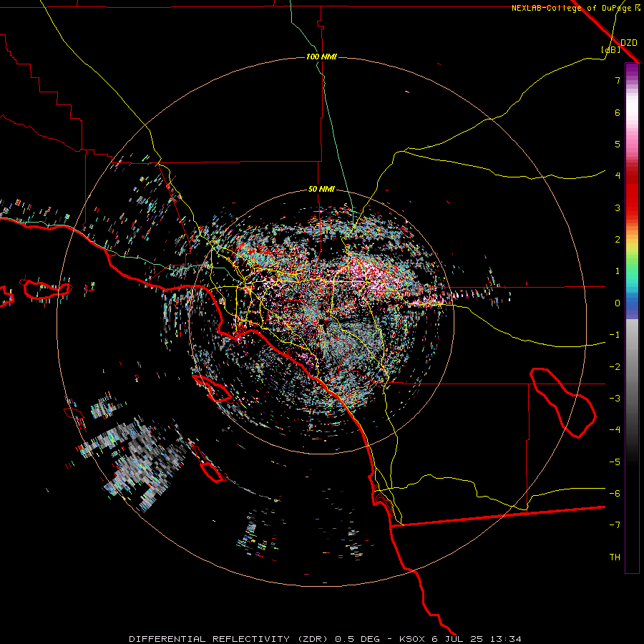This screenshot has height=644, width=644.
Task: Click the [dB] units label
Action: click(610, 49)
